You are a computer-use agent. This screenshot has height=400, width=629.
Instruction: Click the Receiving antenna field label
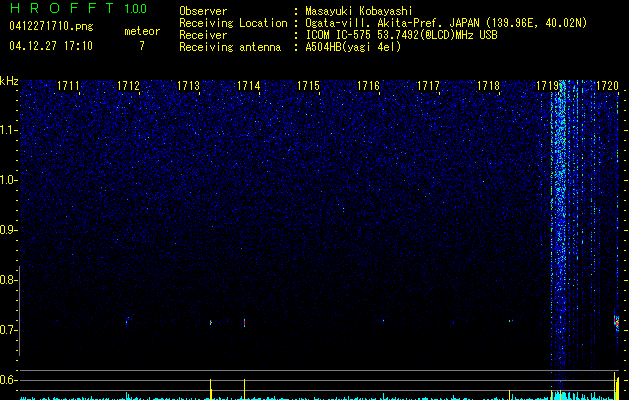click(230, 47)
